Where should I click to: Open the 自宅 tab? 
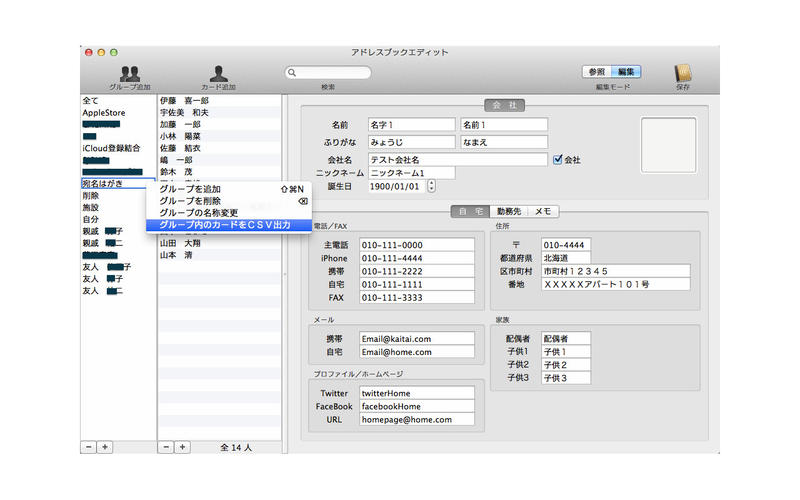click(x=470, y=211)
